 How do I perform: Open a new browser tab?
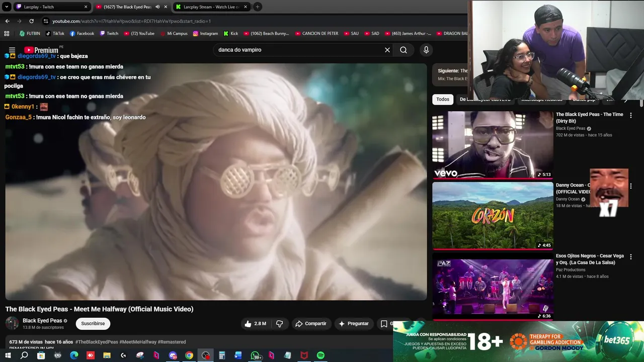click(258, 7)
